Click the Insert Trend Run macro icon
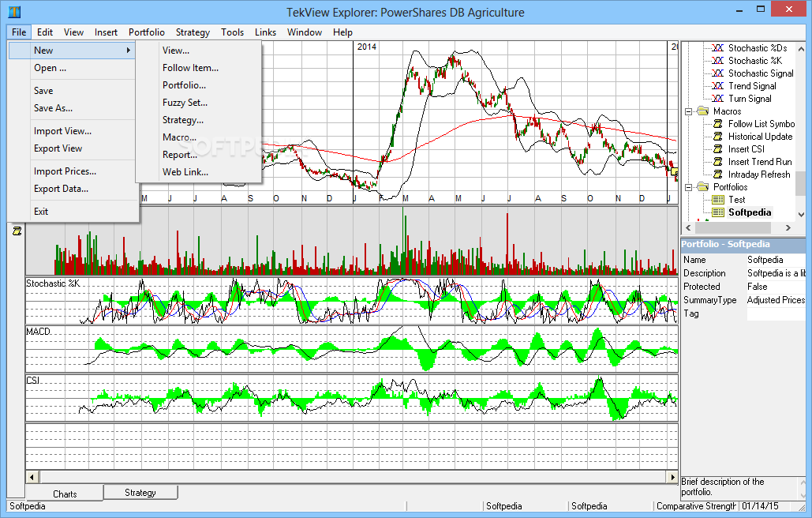Screen dimensions: 812x518 [718, 162]
